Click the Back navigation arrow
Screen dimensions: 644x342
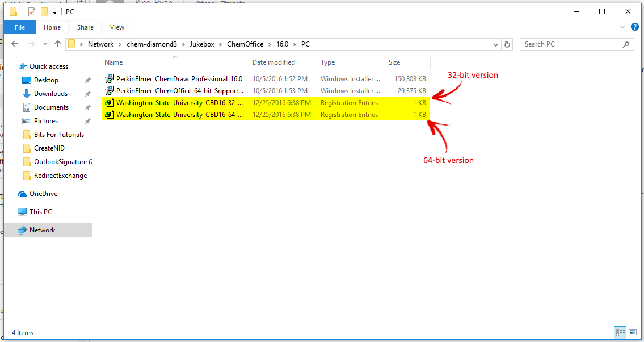tap(15, 44)
